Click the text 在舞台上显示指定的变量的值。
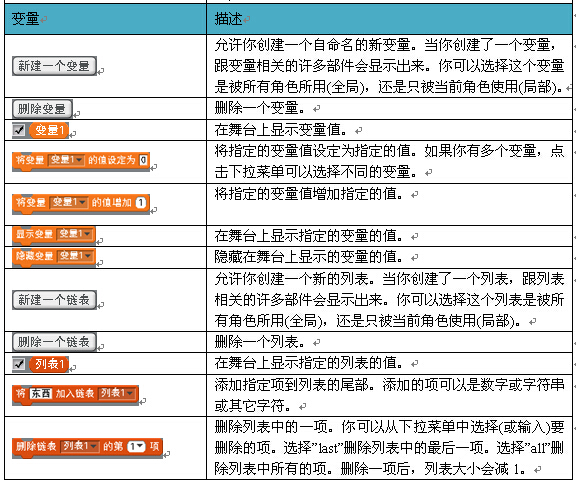576x480 pixels. pos(309,236)
